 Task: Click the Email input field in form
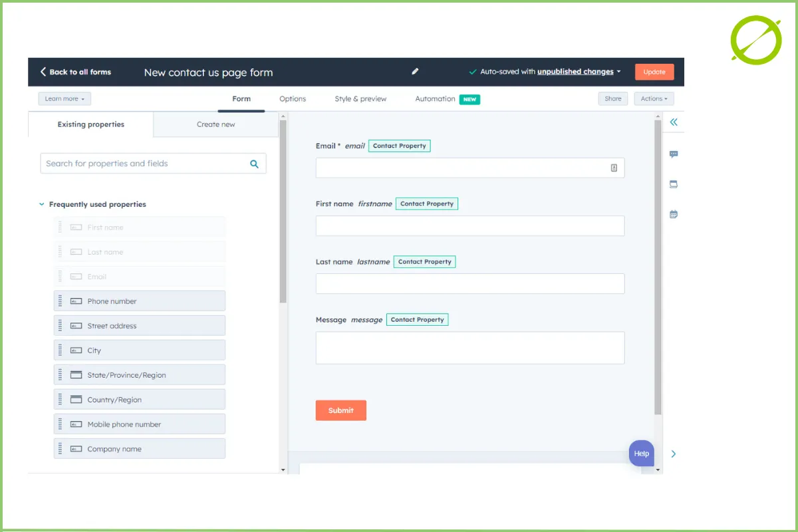coord(462,168)
